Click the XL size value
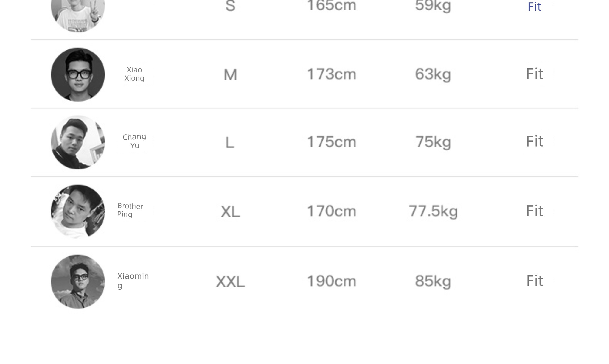 tap(230, 212)
